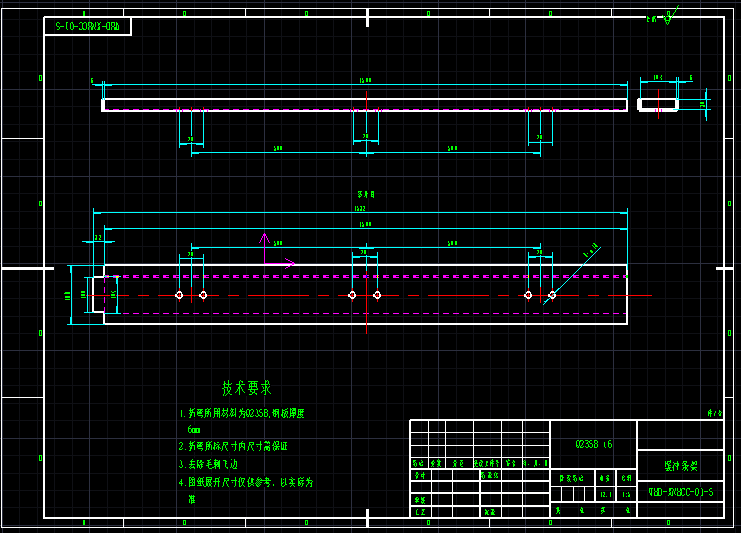Click the rightmost hole circle with leader
Screen dimensions: 741x533
click(552, 295)
